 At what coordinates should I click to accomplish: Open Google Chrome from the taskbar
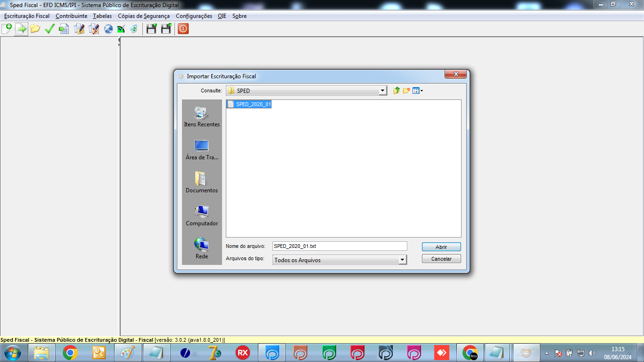click(70, 353)
